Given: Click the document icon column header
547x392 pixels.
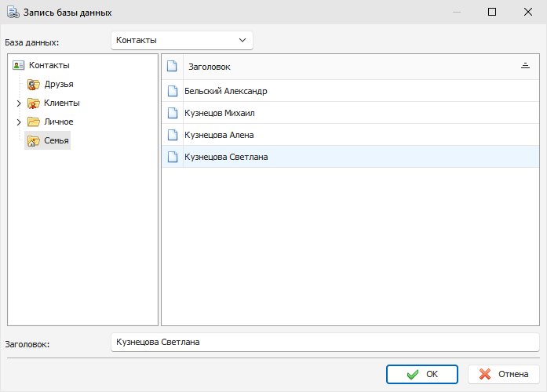Looking at the screenshot, I should (172, 66).
